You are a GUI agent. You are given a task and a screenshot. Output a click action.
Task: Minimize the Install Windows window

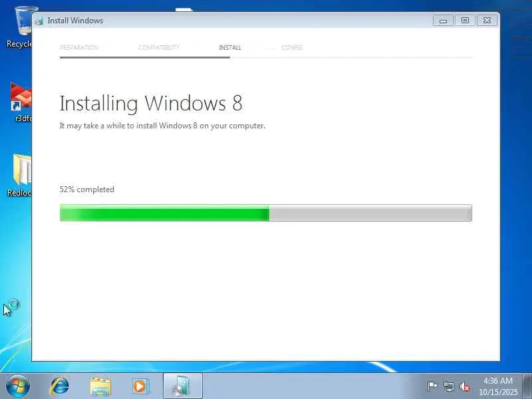(x=443, y=21)
